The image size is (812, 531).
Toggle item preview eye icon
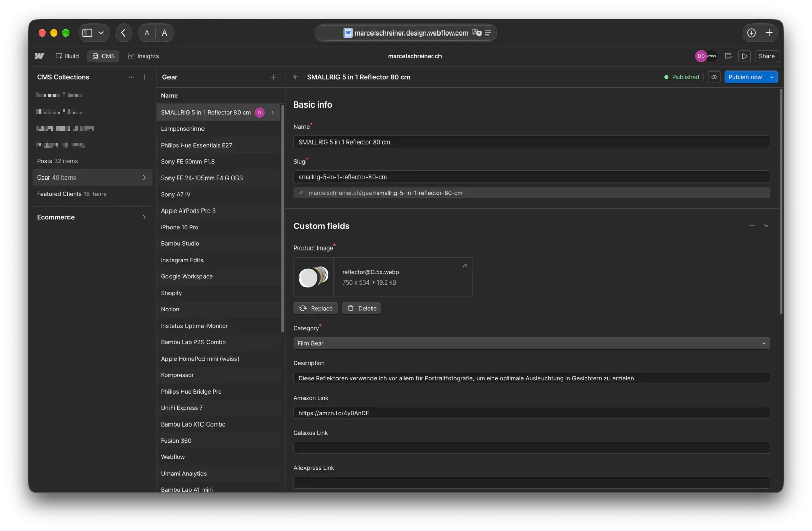coord(714,77)
